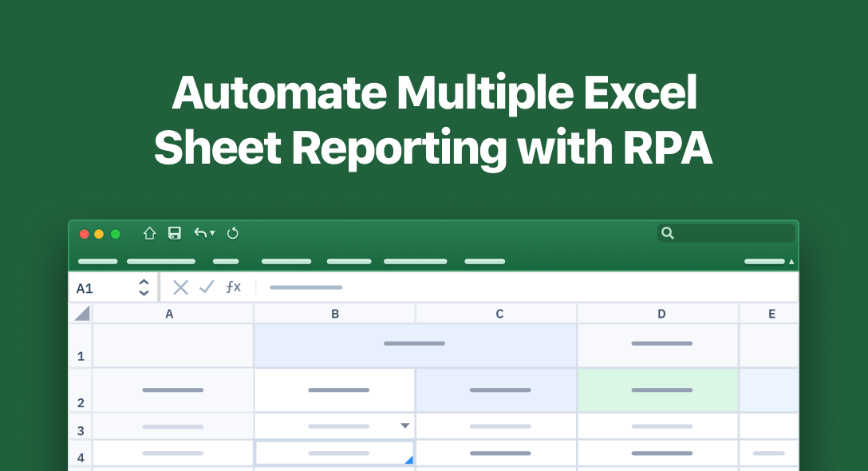Save the workbook using the Save icon
The image size is (868, 471).
coord(174,233)
